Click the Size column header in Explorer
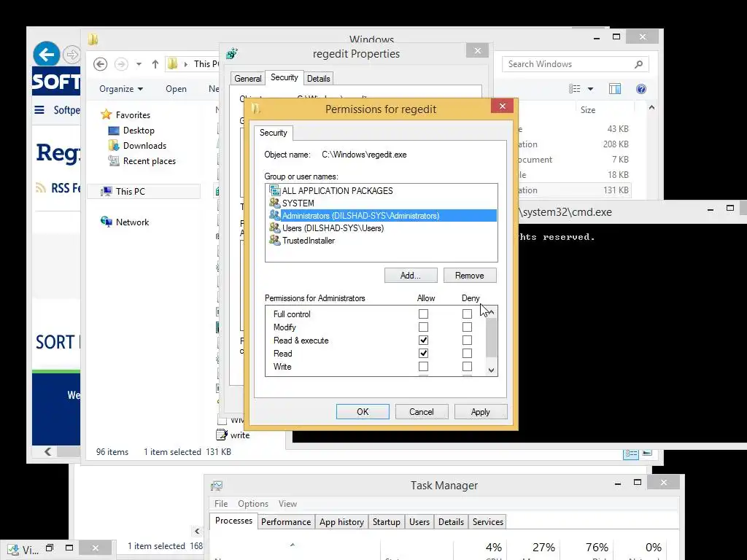 point(588,110)
